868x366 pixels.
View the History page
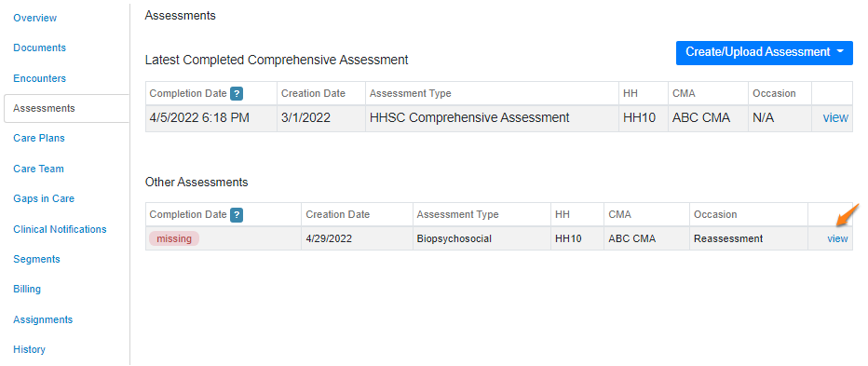coord(30,349)
